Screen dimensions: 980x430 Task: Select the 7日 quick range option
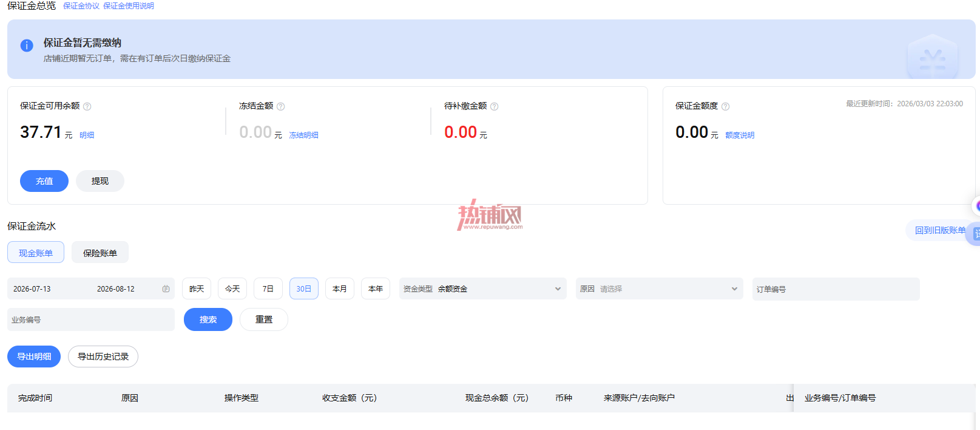pos(268,288)
